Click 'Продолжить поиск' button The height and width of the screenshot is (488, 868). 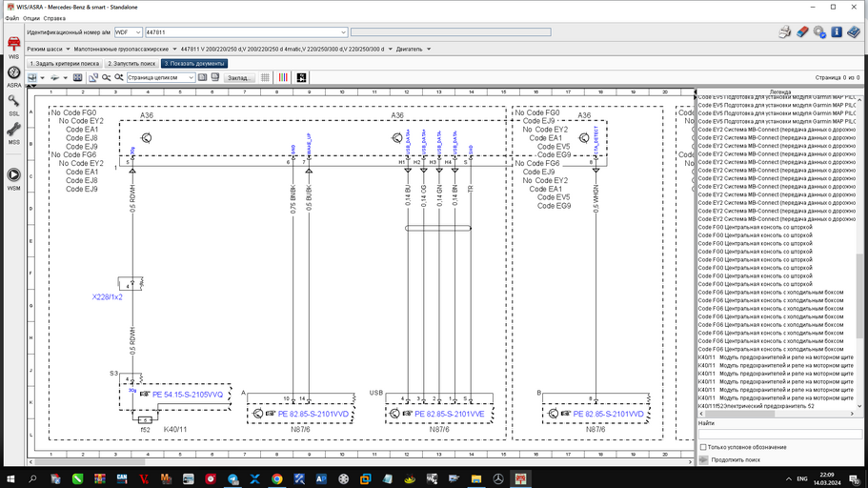point(730,459)
